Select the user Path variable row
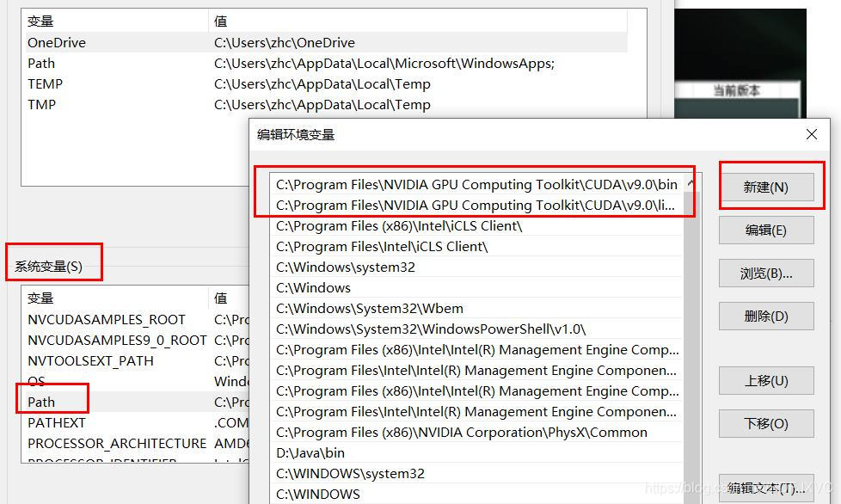The width and height of the screenshot is (841, 504). pyautogui.click(x=327, y=64)
